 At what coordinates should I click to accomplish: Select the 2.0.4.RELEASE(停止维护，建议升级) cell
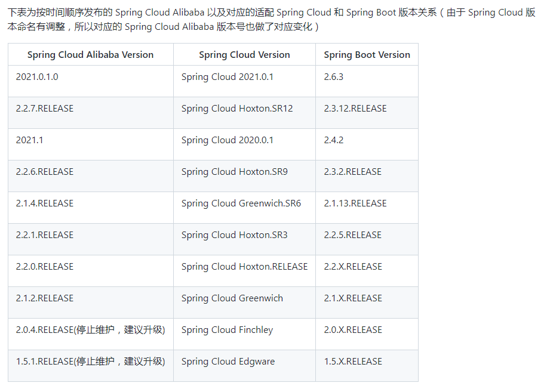[91, 334]
